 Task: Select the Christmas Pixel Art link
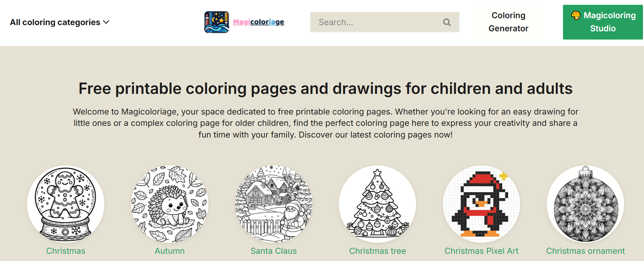481,251
